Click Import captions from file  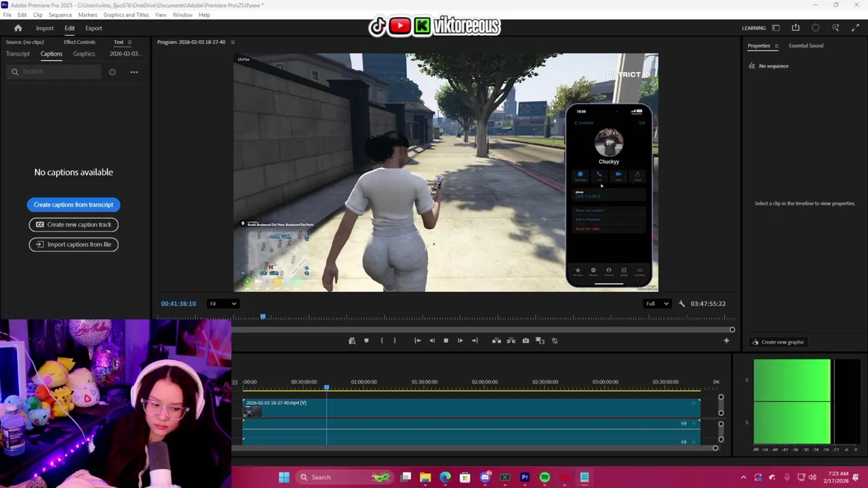[73, 244]
